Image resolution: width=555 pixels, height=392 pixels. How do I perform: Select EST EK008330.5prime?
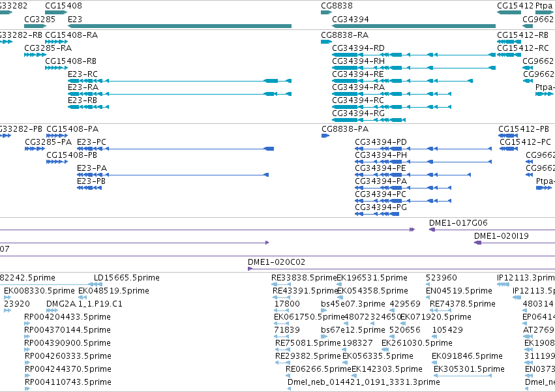[39, 291]
